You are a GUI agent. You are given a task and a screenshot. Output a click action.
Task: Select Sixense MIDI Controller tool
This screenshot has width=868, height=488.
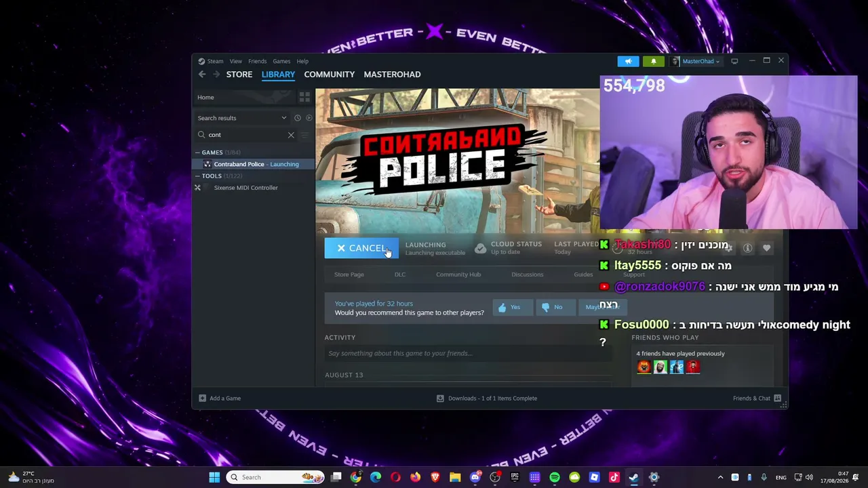point(245,188)
